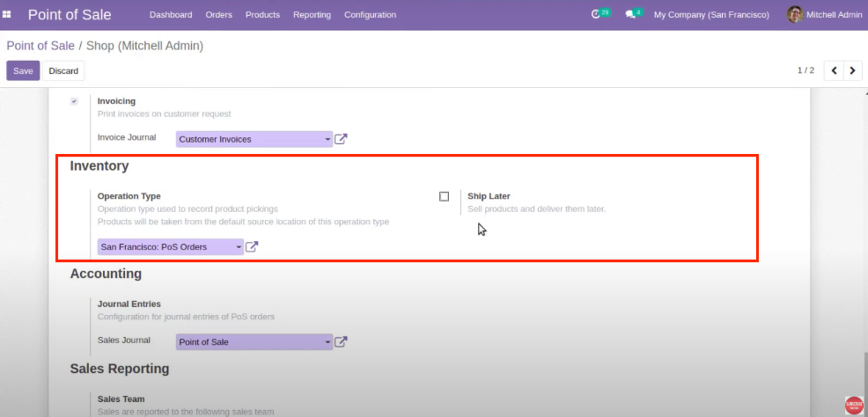Go to next record arrow
The width and height of the screenshot is (868, 417).
852,70
